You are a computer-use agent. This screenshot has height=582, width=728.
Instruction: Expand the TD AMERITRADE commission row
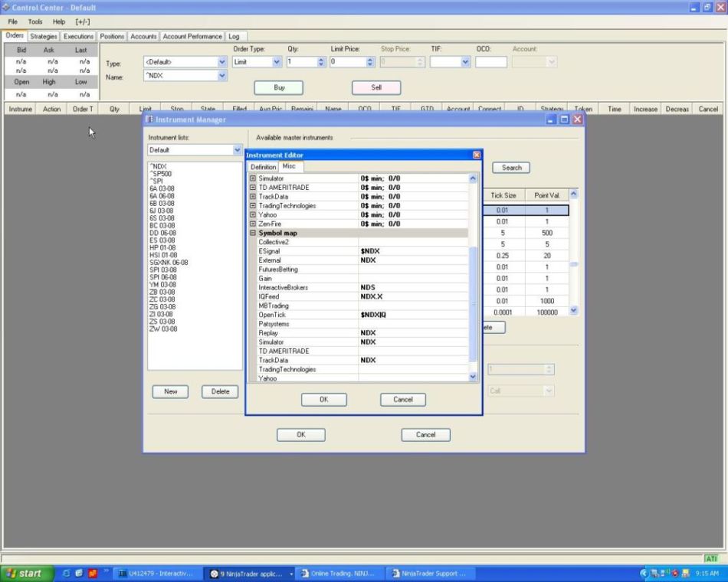[x=253, y=188]
